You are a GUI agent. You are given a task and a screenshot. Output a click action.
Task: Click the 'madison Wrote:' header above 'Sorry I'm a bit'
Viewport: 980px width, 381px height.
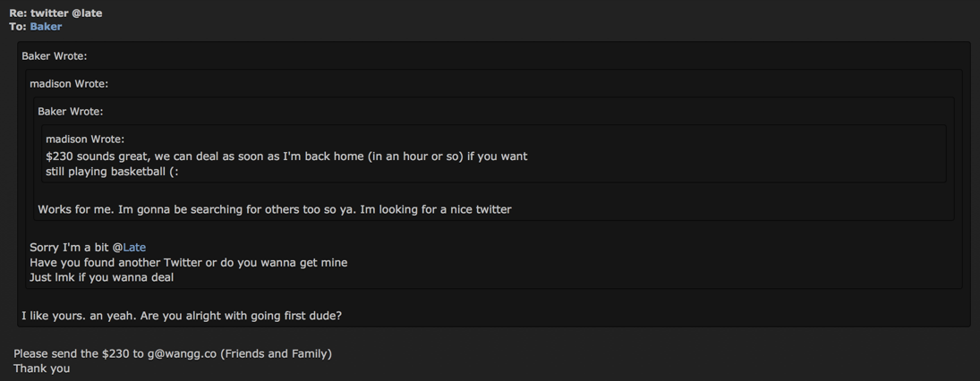(69, 84)
